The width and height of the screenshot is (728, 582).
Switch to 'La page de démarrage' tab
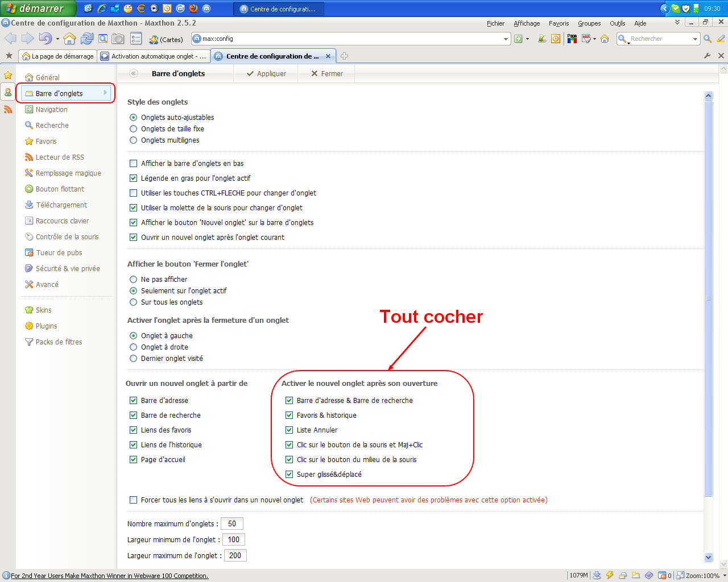pyautogui.click(x=57, y=56)
